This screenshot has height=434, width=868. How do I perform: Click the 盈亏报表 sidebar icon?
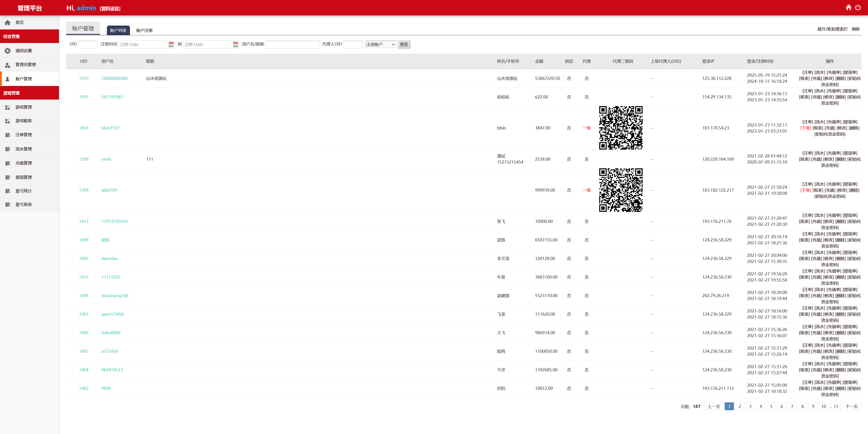tap(7, 205)
